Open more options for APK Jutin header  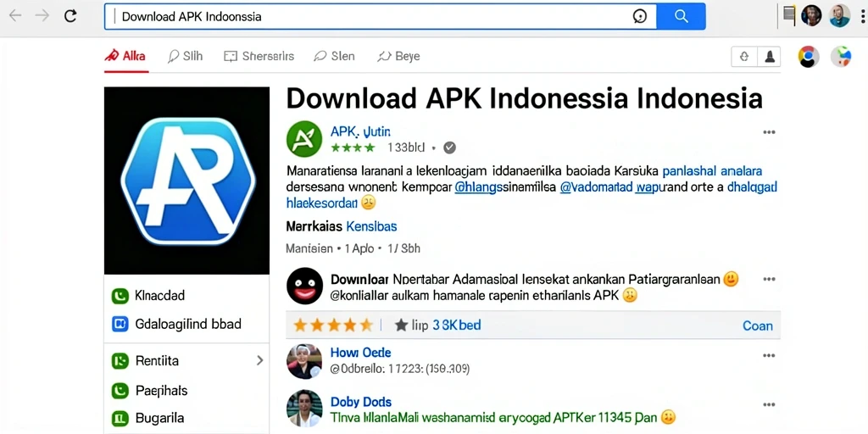coord(769,132)
